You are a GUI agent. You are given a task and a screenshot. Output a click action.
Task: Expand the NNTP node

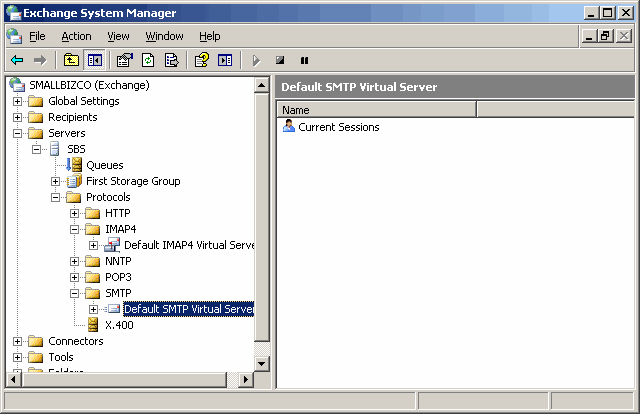pos(74,261)
